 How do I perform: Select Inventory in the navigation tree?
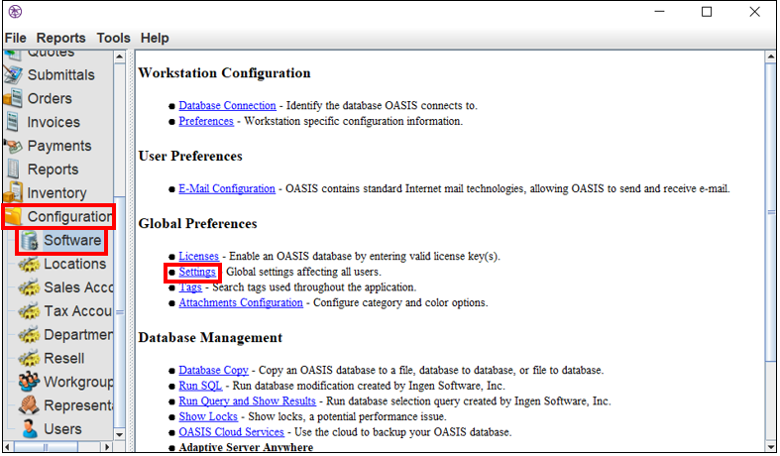[x=57, y=192]
